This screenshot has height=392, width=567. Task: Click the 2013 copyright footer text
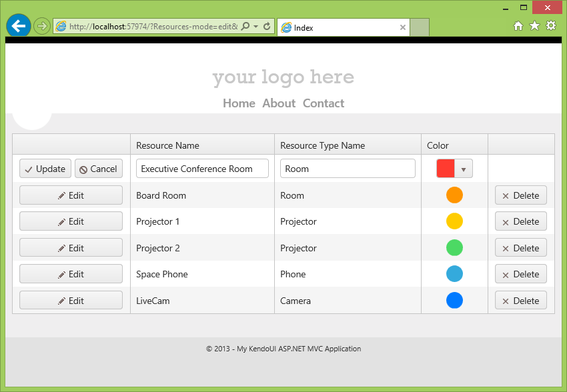(283, 349)
